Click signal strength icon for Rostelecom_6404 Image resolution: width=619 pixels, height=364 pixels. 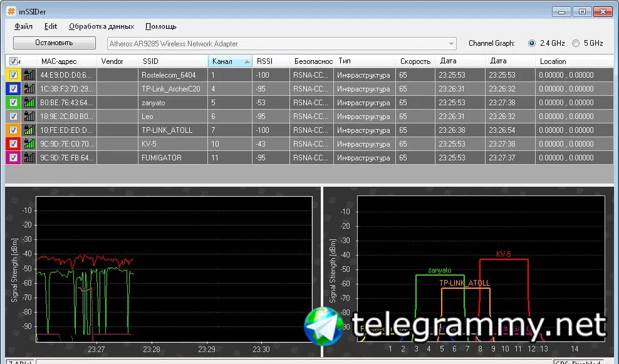[x=29, y=75]
